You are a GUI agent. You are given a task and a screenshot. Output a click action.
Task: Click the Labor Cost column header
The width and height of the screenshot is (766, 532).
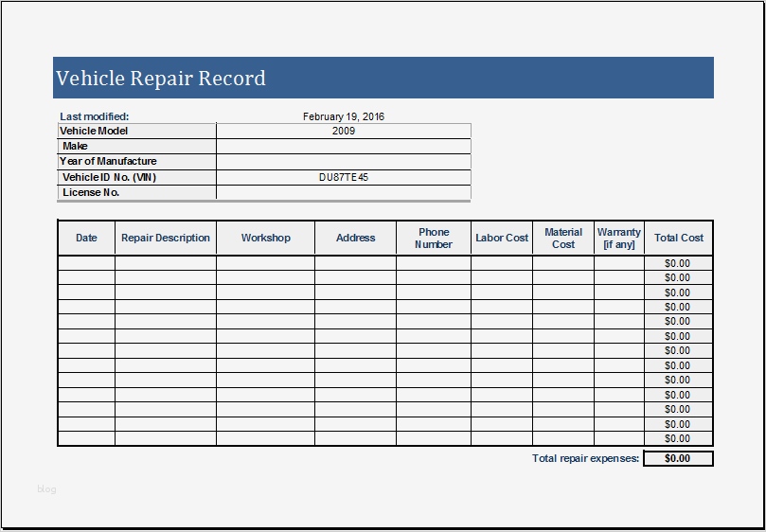[502, 238]
